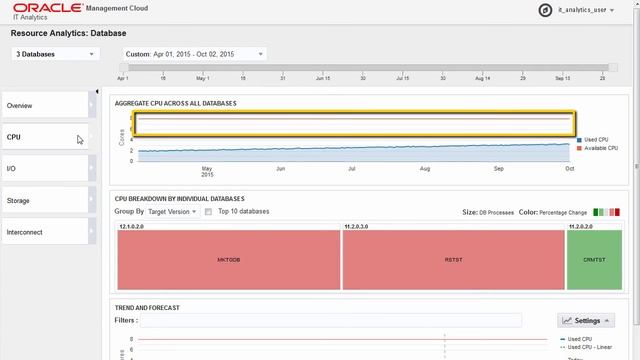Click the page vertical scrollbar
Viewport: 640px width, 360px height.
tap(636, 167)
